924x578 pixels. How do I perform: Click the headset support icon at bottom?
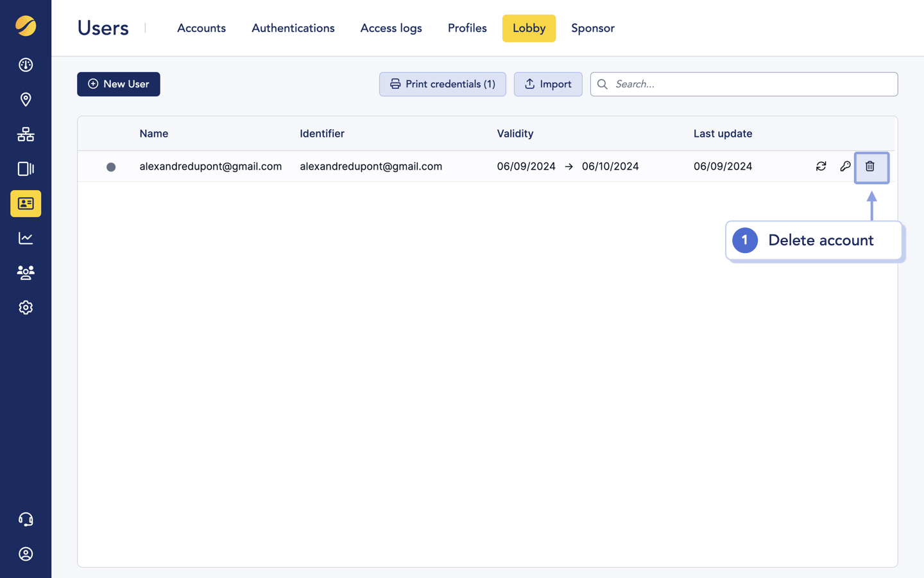[x=26, y=519]
